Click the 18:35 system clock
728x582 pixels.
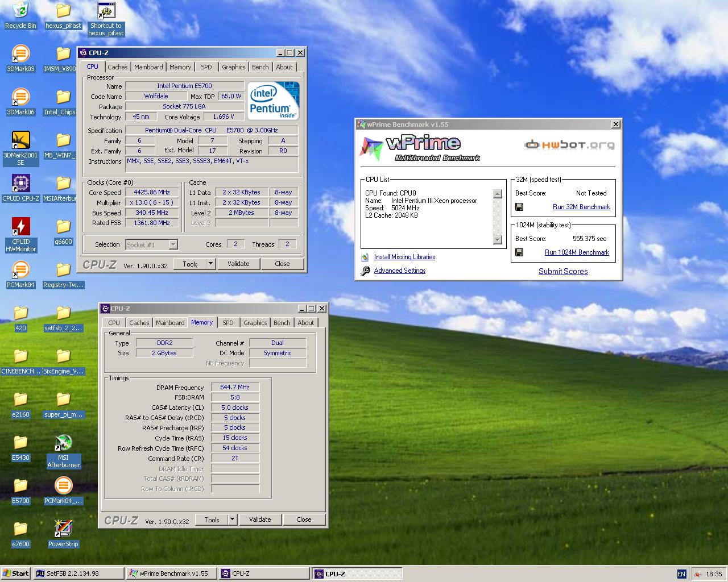click(x=714, y=574)
